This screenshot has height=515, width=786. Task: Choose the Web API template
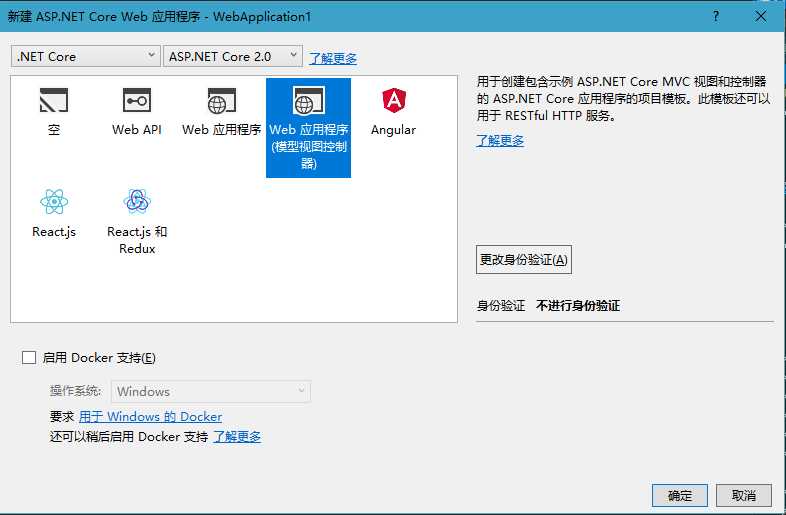(x=137, y=112)
